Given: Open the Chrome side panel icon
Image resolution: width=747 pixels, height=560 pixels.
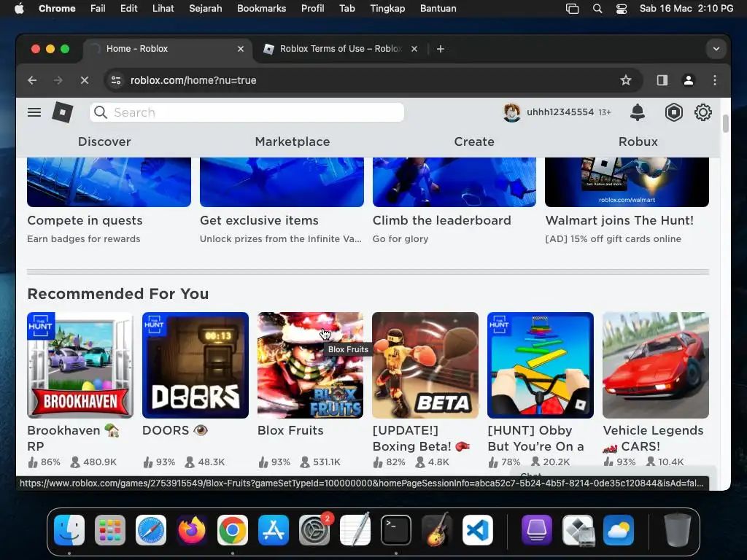Looking at the screenshot, I should coord(662,80).
